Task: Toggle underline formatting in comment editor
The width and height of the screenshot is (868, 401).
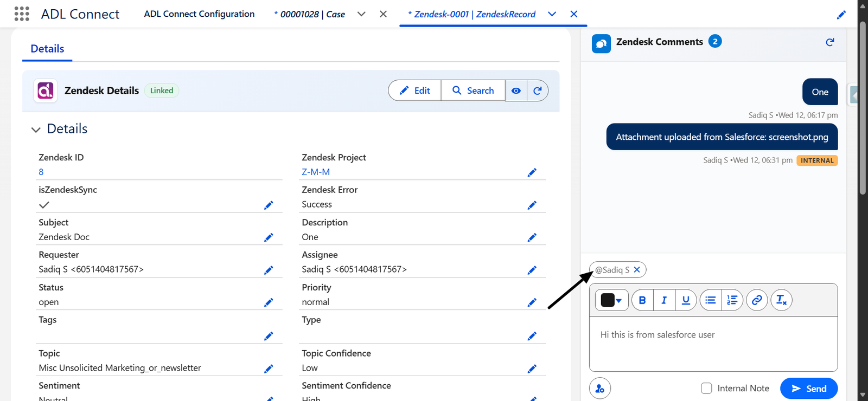Action: click(686, 300)
